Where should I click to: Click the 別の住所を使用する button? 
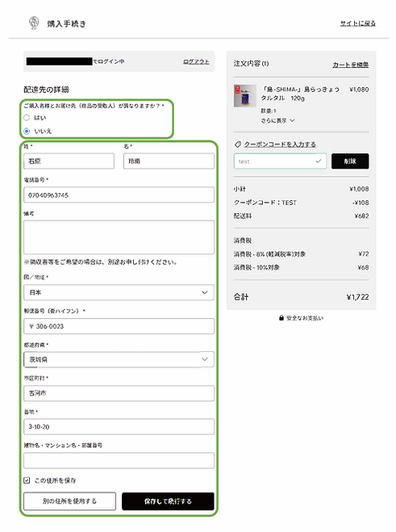coord(69,501)
